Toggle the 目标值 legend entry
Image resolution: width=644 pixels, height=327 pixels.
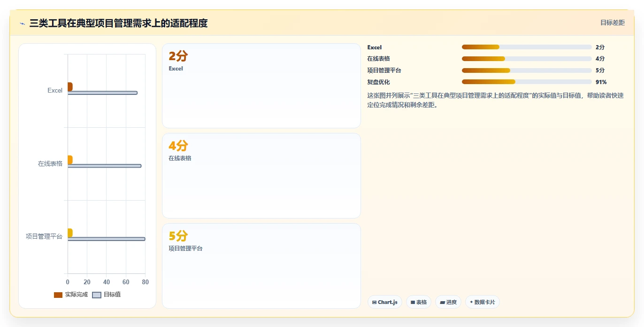click(107, 295)
